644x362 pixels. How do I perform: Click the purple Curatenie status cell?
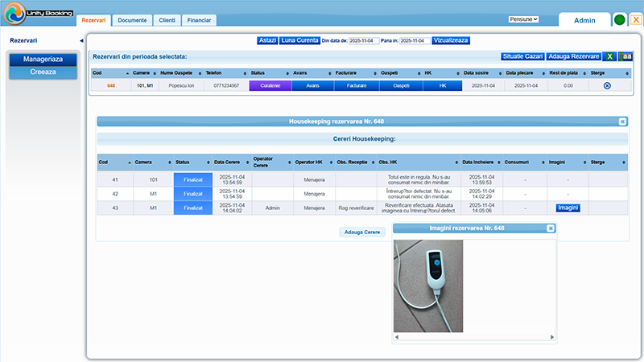[x=270, y=85]
